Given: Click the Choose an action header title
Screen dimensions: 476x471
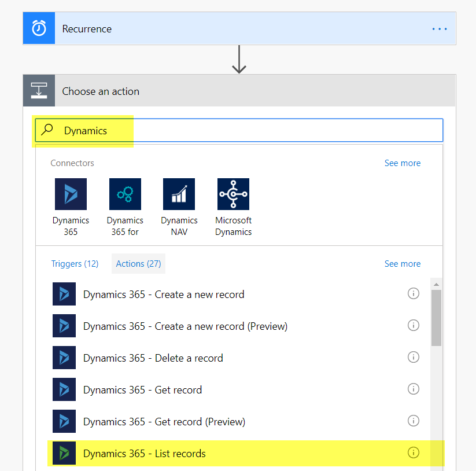Looking at the screenshot, I should [101, 91].
